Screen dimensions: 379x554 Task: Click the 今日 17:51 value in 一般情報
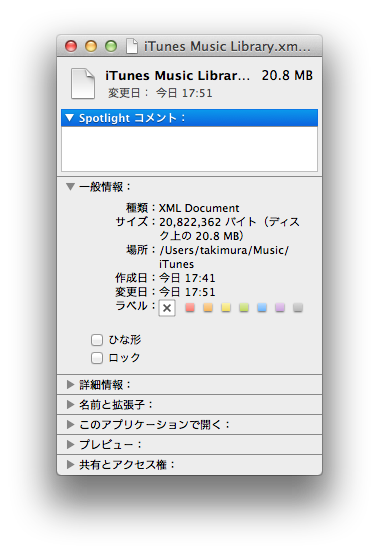click(187, 292)
